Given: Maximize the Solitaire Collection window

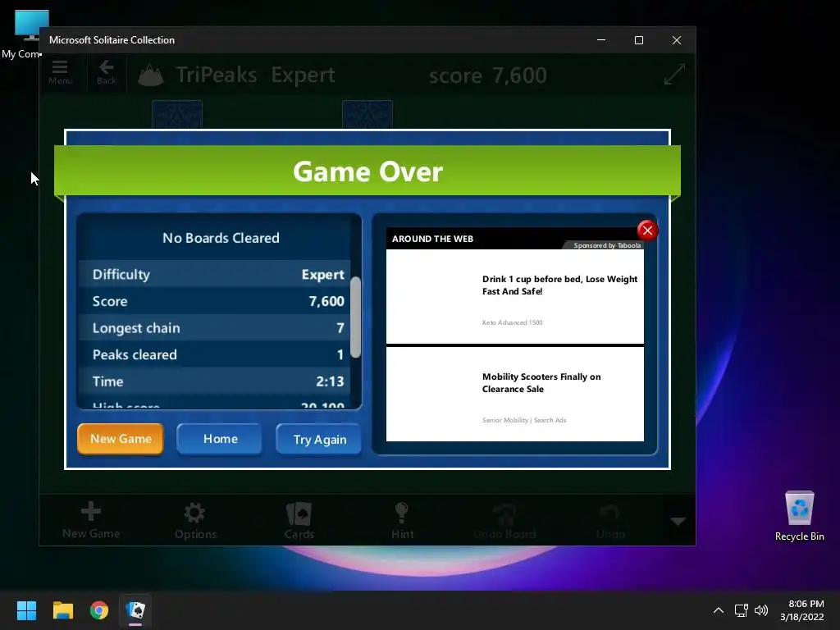Looking at the screenshot, I should [638, 40].
